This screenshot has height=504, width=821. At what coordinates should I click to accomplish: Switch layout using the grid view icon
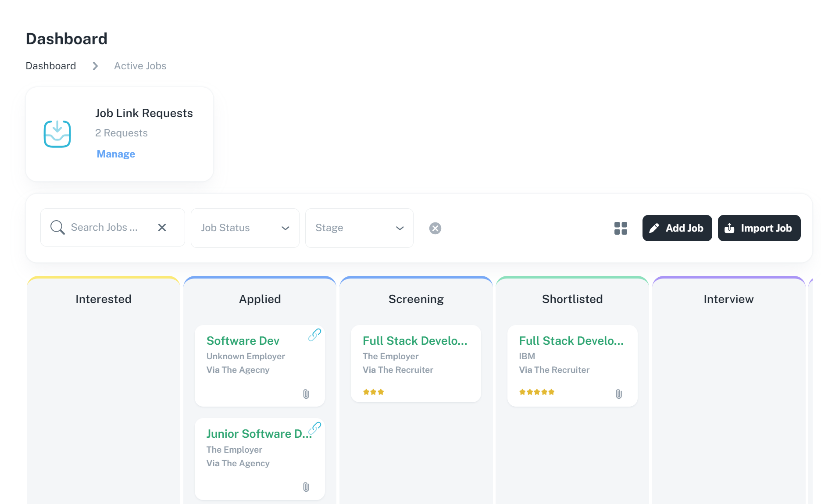tap(621, 228)
